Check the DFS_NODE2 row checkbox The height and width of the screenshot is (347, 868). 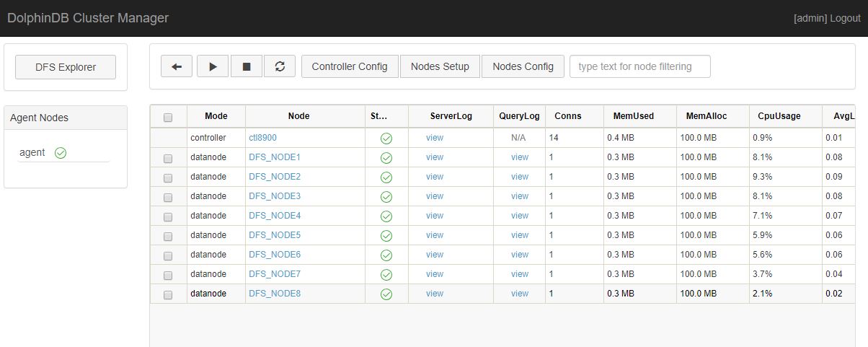(168, 177)
